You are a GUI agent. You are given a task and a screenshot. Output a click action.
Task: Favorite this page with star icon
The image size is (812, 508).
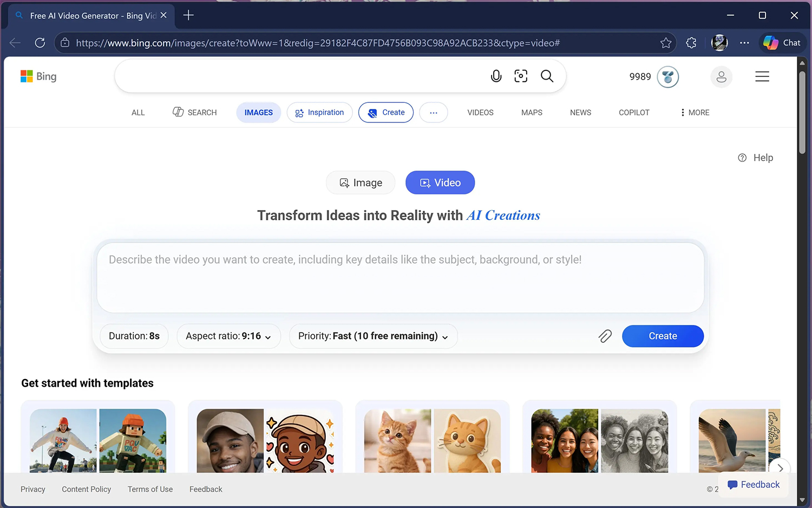pyautogui.click(x=666, y=43)
